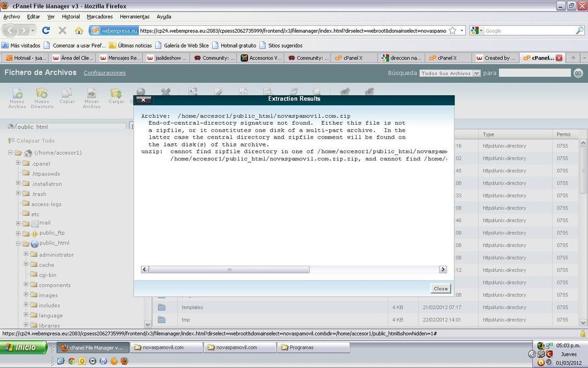Open the Archivo menu
This screenshot has height=368, width=588.
tap(12, 17)
